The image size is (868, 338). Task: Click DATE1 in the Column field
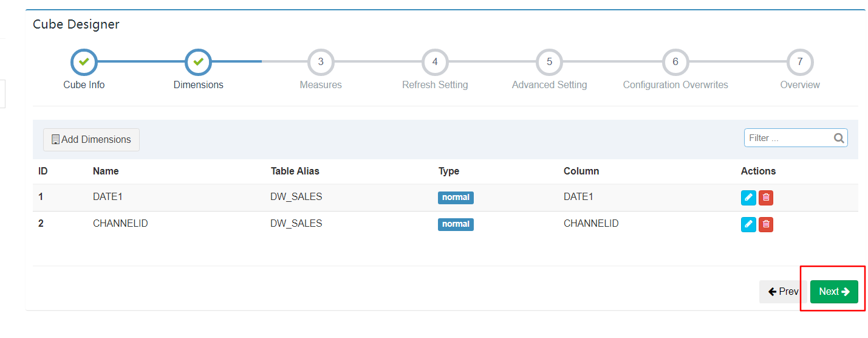[x=579, y=197]
